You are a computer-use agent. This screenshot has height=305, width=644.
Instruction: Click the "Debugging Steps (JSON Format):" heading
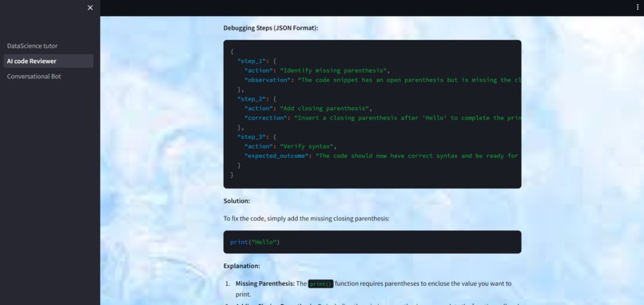(271, 28)
